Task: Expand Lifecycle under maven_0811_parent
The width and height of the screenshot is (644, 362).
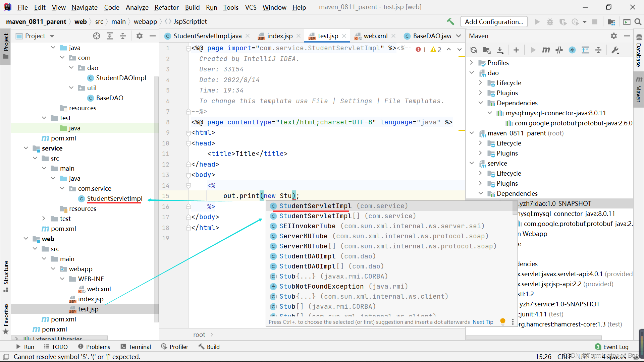Action: (x=480, y=143)
